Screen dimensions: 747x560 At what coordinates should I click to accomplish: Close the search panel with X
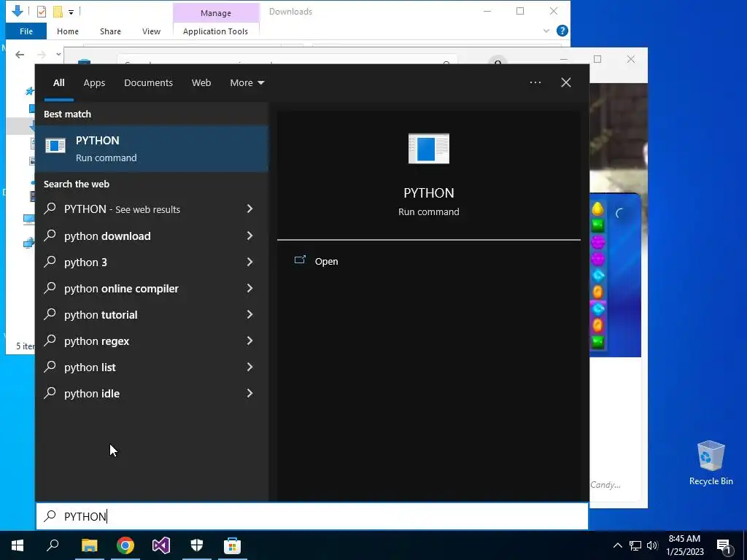[x=566, y=82]
